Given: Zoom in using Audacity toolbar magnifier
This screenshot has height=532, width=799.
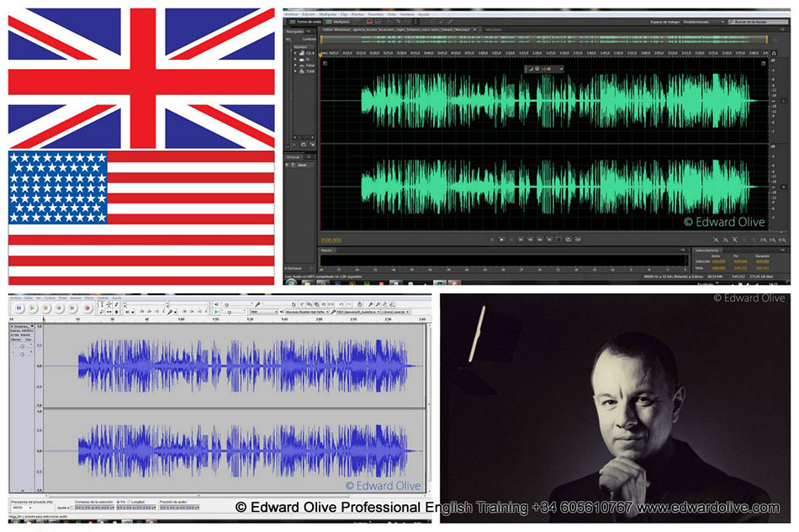Looking at the screenshot, I should (x=370, y=304).
